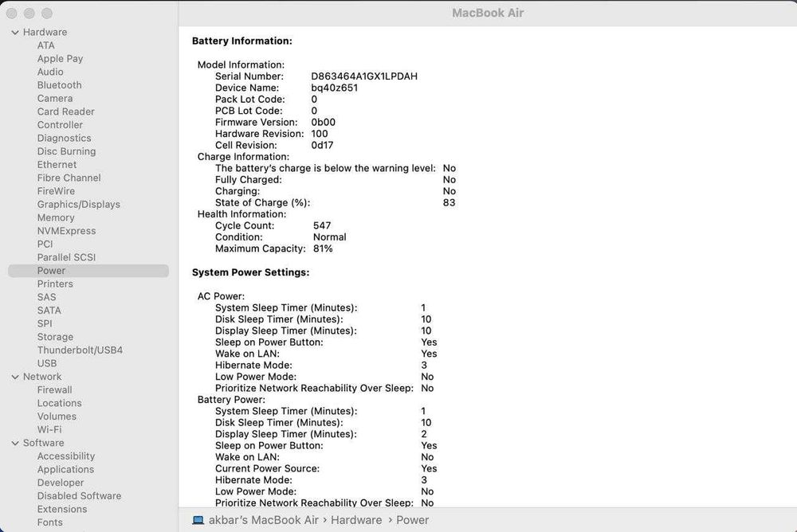This screenshot has height=532, width=797.
Task: Select ATA in the sidebar
Action: 45,45
